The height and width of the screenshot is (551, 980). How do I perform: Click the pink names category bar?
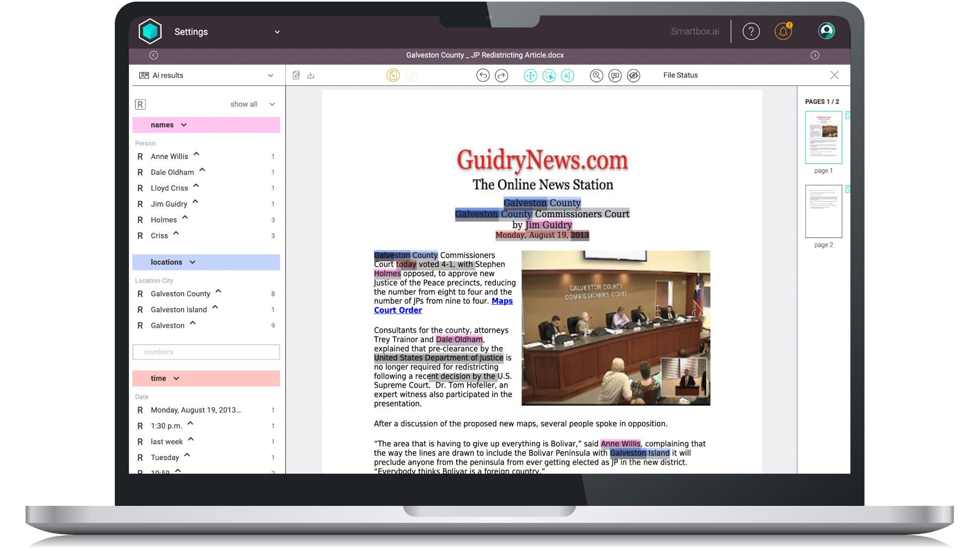206,125
